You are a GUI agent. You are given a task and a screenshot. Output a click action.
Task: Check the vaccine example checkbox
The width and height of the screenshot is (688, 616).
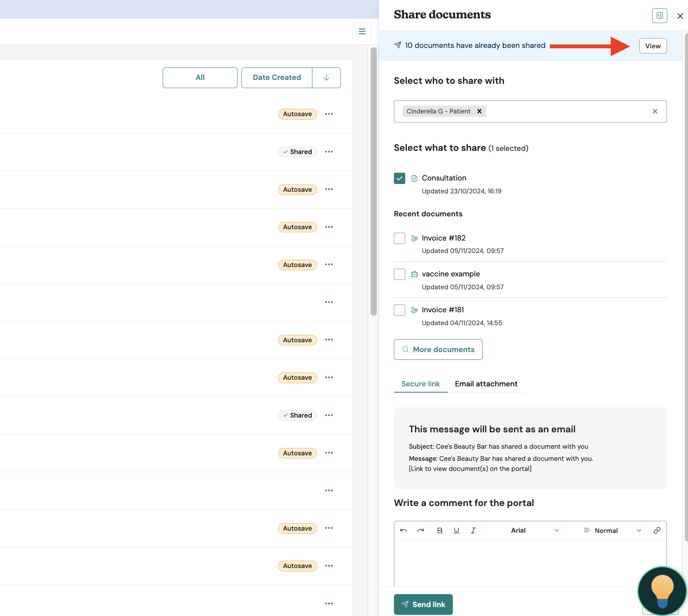click(x=399, y=274)
